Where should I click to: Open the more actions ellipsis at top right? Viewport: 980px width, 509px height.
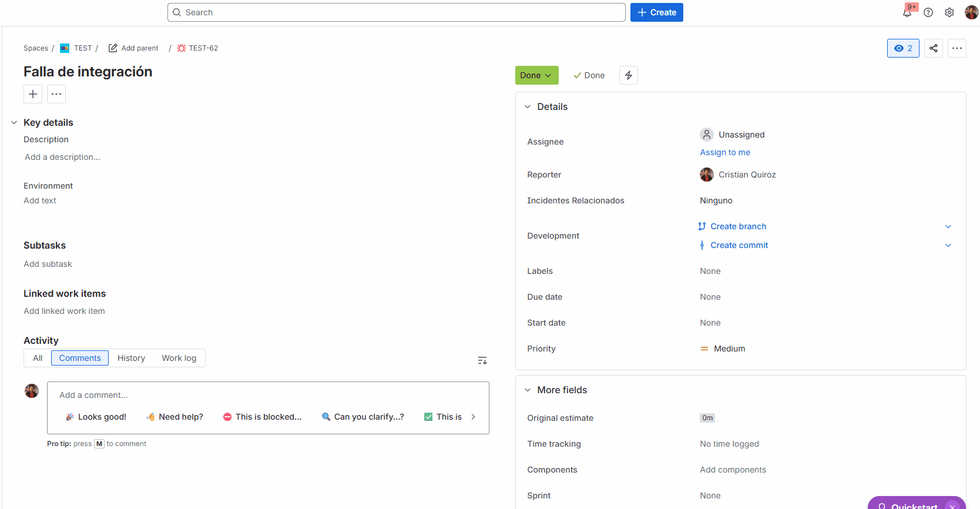click(957, 48)
